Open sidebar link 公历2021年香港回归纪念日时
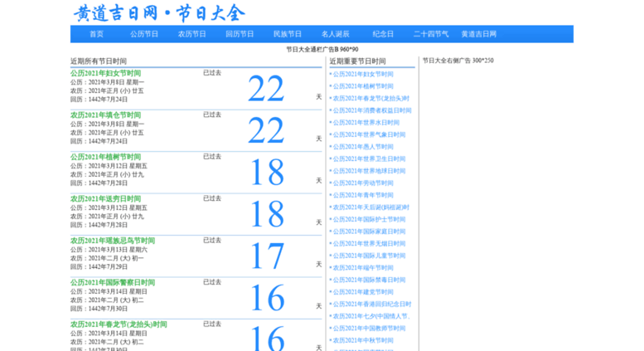 tap(371, 305)
